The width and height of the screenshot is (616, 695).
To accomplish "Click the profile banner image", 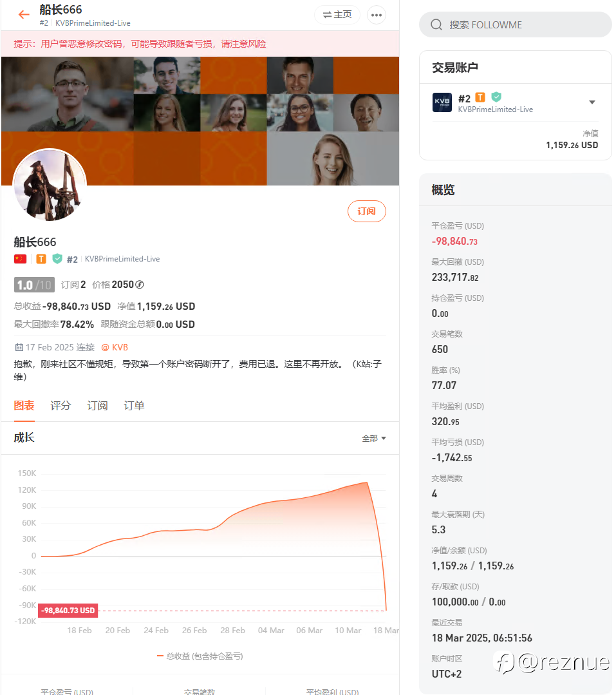I will pyautogui.click(x=200, y=120).
